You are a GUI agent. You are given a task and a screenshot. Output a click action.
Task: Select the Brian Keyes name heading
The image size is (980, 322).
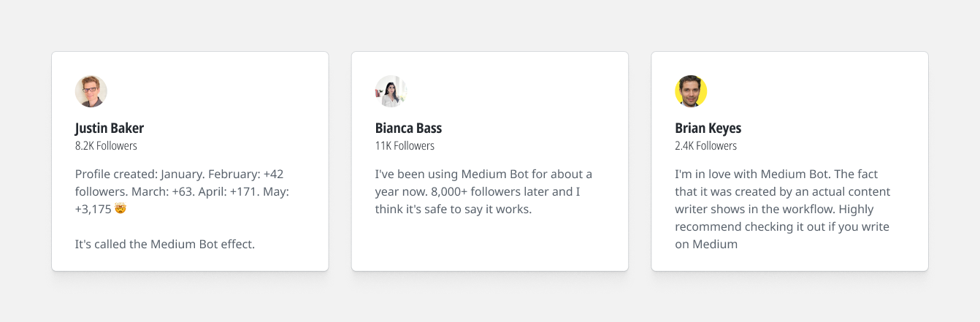tap(708, 129)
